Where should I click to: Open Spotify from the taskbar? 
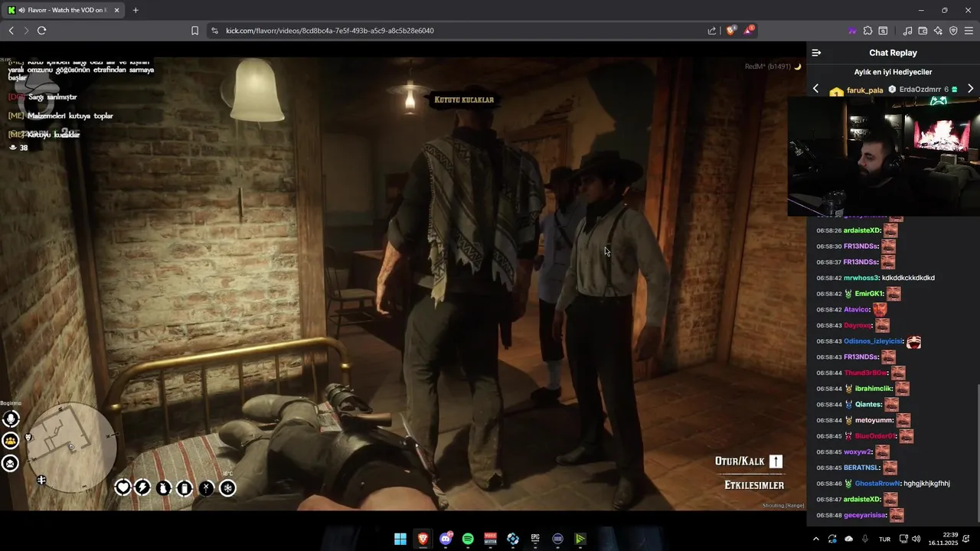coord(468,539)
